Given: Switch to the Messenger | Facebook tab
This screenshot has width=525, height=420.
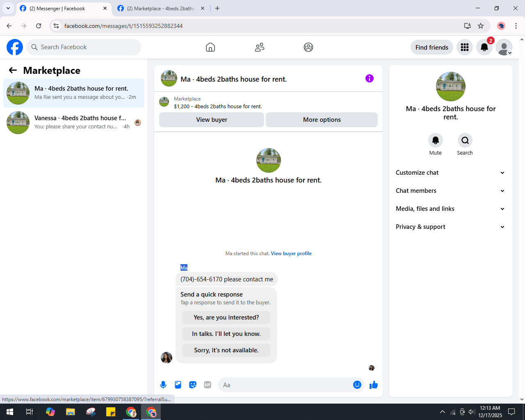Looking at the screenshot, I should tap(64, 9).
